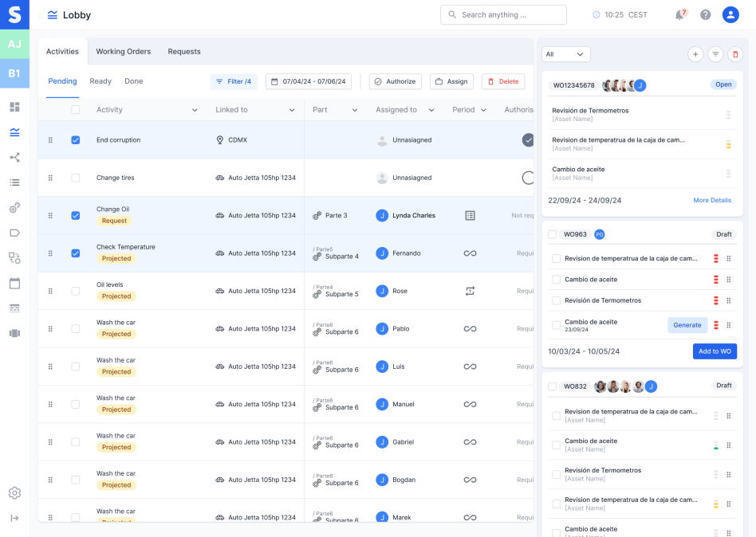This screenshot has width=756, height=537.
Task: Select the Ready sub-tab
Action: (x=100, y=81)
